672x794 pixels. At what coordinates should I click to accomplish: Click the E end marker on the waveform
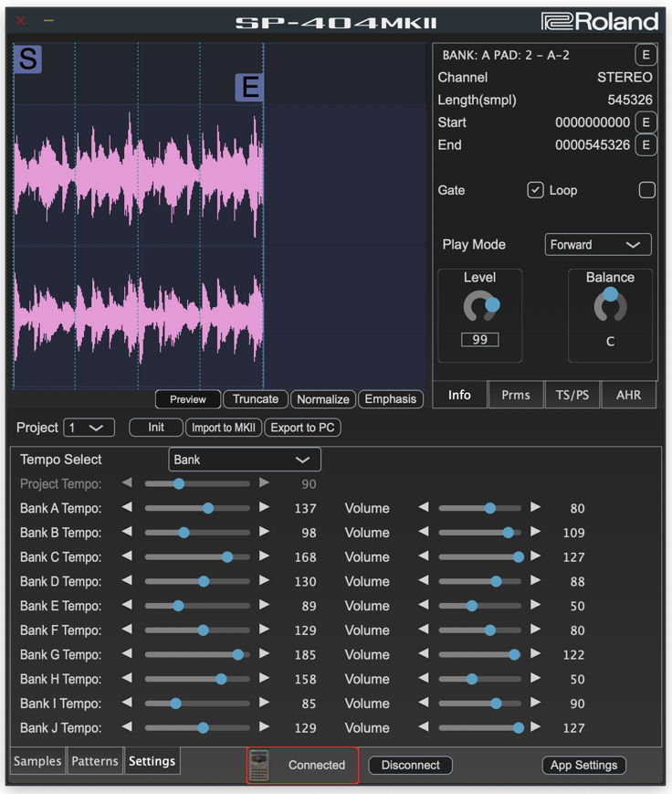pos(249,87)
